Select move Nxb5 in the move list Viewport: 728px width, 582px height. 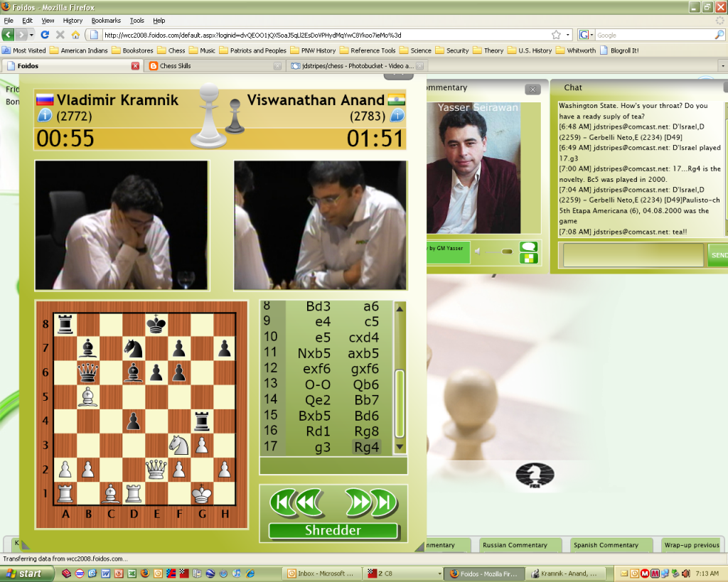[314, 353]
